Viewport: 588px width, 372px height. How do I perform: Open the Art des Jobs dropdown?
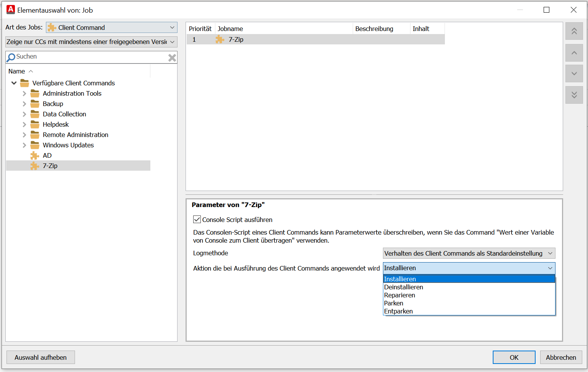point(111,28)
